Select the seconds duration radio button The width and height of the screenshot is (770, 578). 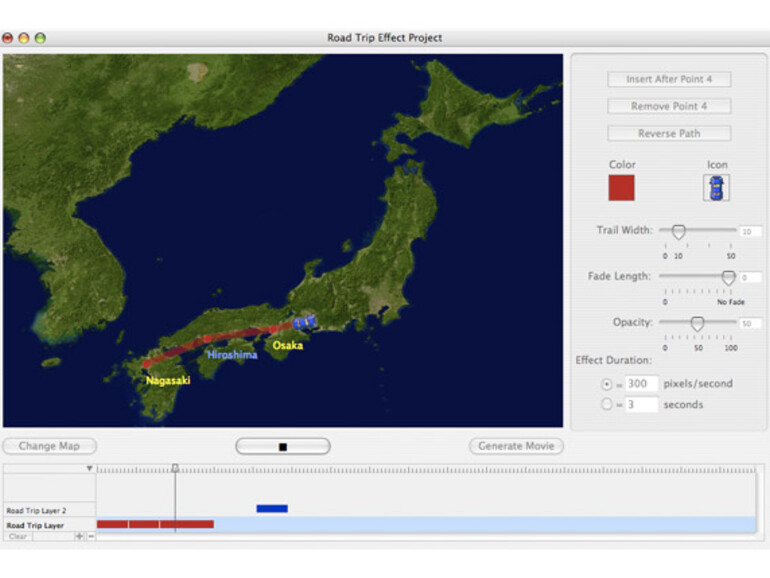(607, 405)
